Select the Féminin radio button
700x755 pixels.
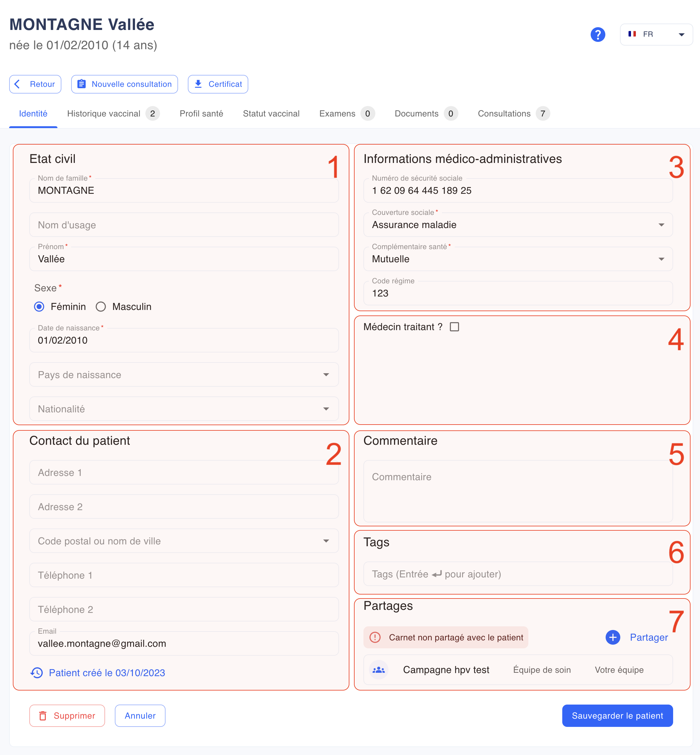click(x=39, y=307)
